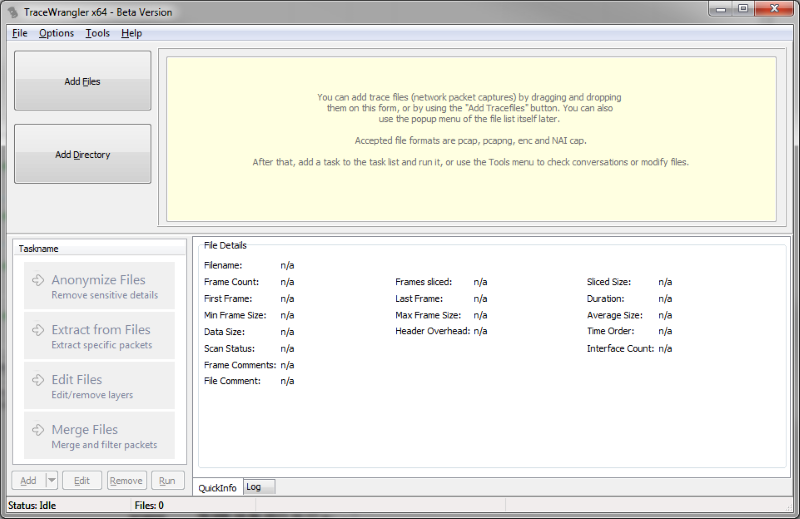Choose the Edit Files task
The height and width of the screenshot is (519, 800).
(x=99, y=385)
